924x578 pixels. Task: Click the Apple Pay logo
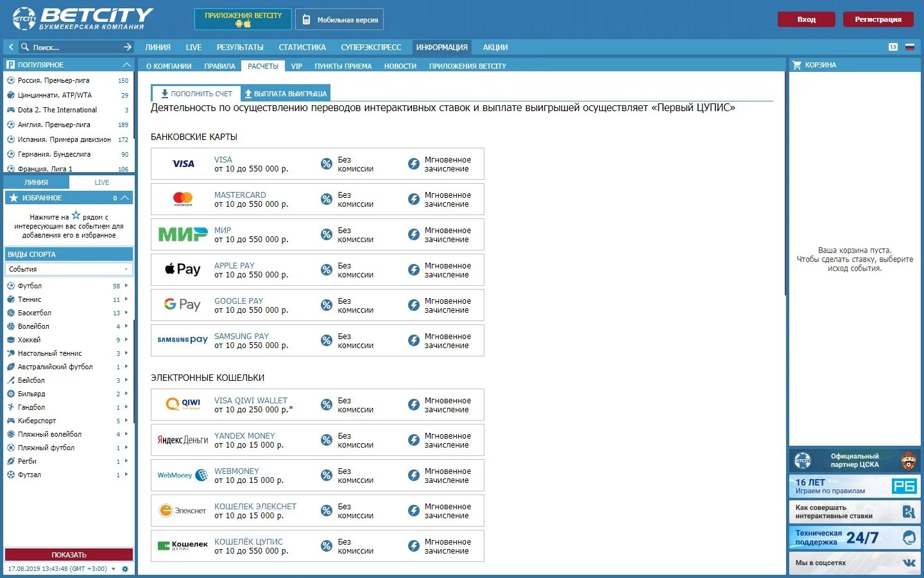(x=183, y=269)
